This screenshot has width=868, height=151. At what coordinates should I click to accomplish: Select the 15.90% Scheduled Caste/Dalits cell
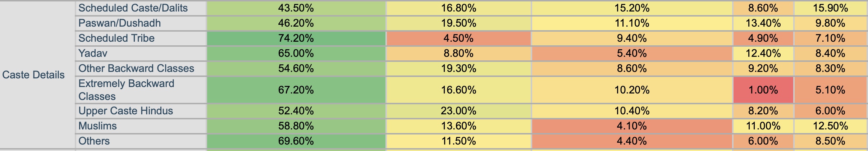[830, 8]
